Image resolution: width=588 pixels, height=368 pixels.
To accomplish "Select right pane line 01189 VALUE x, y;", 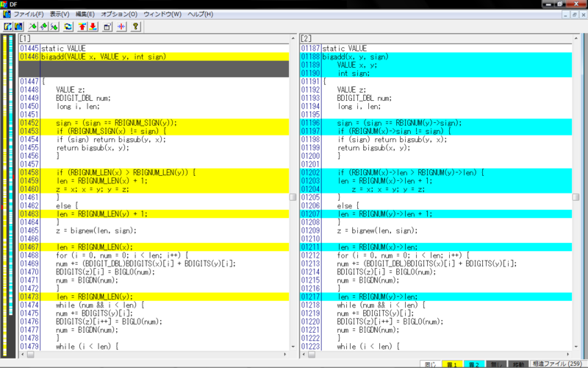I will (436, 65).
